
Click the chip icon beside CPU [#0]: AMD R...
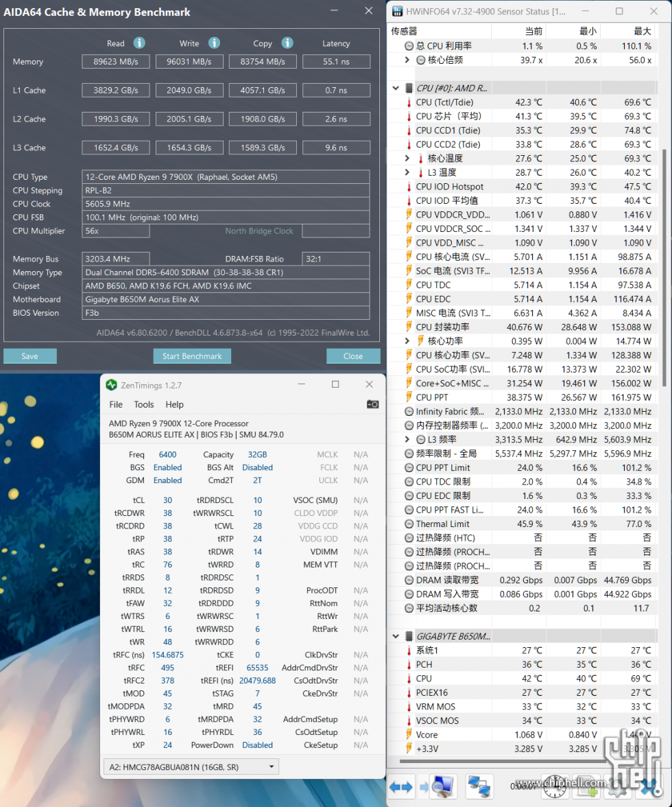pos(409,88)
